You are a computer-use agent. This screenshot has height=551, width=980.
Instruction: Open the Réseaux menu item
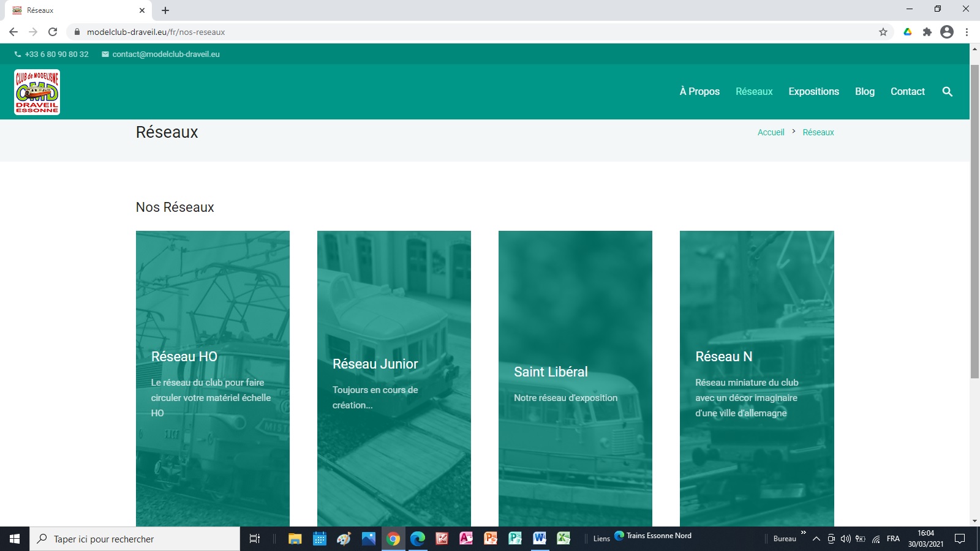[x=754, y=92]
